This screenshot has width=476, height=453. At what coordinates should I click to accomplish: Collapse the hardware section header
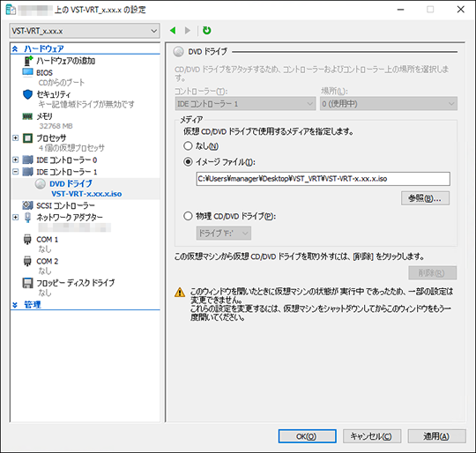pos(15,48)
